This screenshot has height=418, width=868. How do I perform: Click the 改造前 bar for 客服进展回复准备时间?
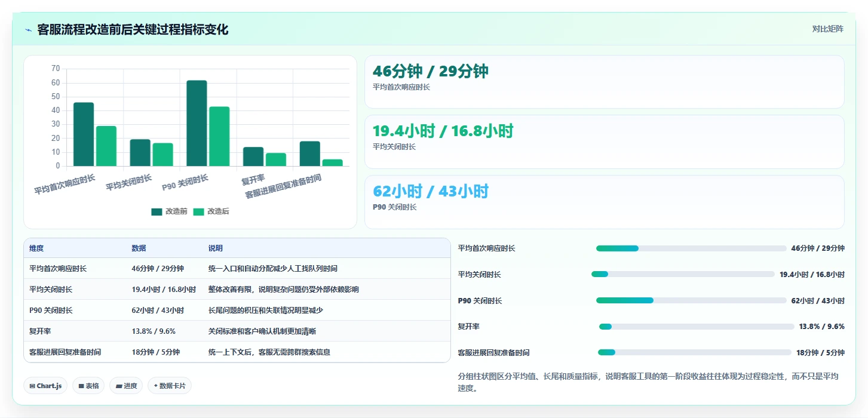pyautogui.click(x=310, y=153)
